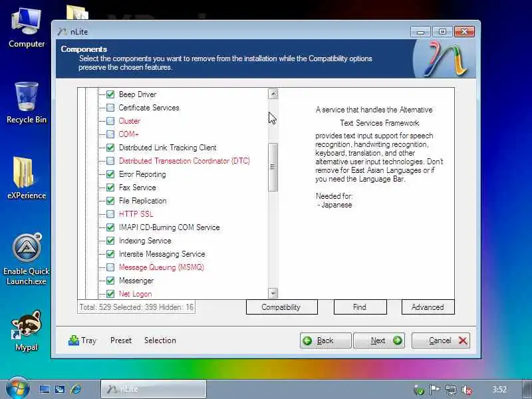Click the Find button
The image size is (532, 399).
(x=360, y=307)
